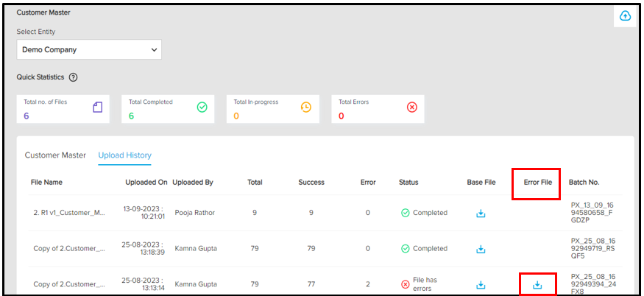Viewport: 644px width, 296px height.
Task: Click the Base File column header
Action: 481,183
